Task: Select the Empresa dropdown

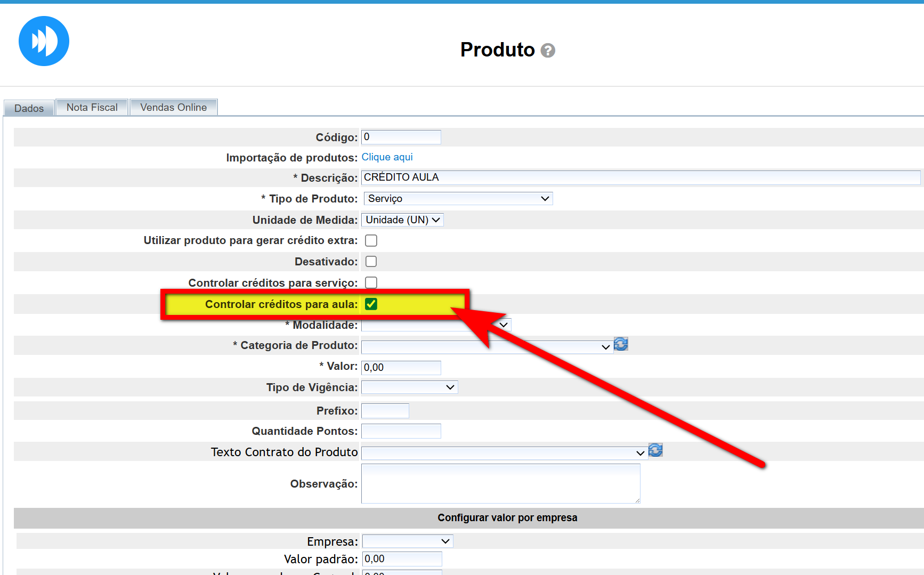Action: pyautogui.click(x=408, y=541)
